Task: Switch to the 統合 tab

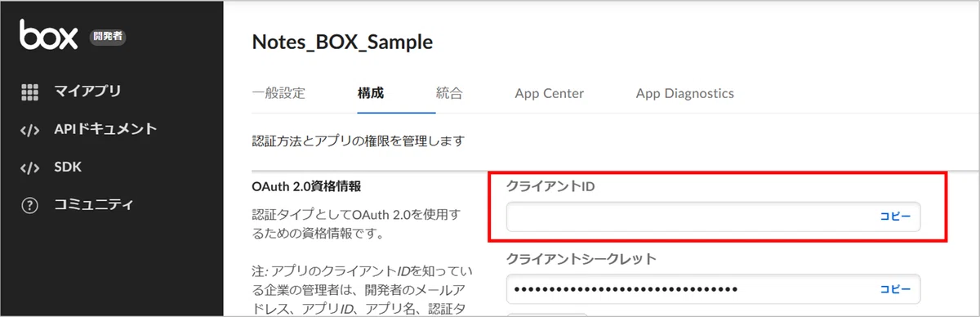Action: click(449, 93)
